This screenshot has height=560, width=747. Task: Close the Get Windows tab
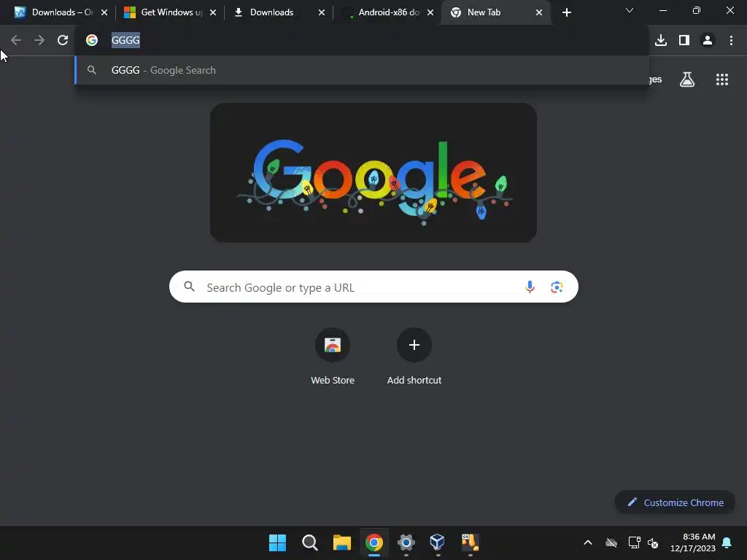[x=213, y=12]
